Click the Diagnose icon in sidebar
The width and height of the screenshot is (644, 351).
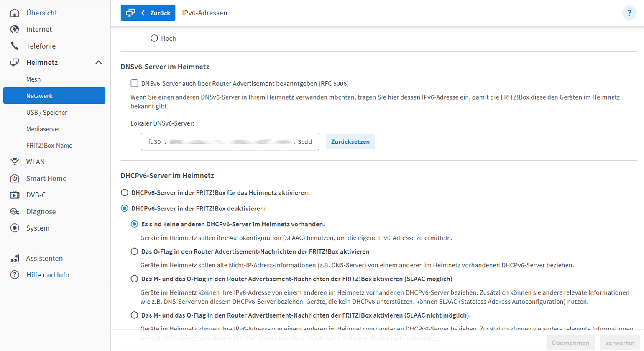point(15,212)
